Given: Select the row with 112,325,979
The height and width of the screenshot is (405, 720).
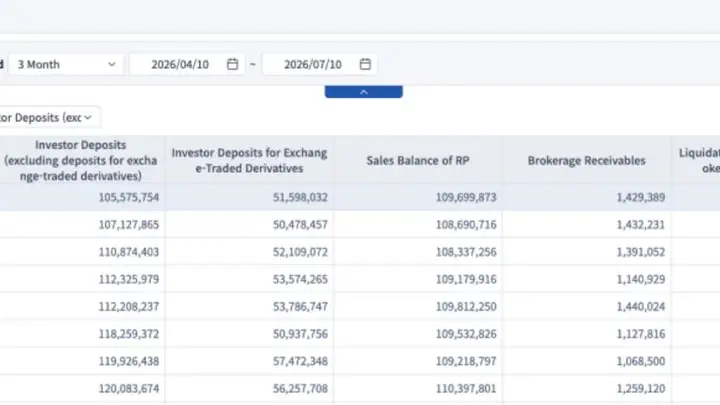Looking at the screenshot, I should 360,279.
